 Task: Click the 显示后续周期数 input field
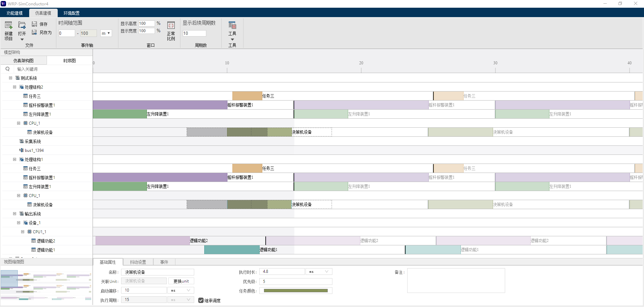194,33
